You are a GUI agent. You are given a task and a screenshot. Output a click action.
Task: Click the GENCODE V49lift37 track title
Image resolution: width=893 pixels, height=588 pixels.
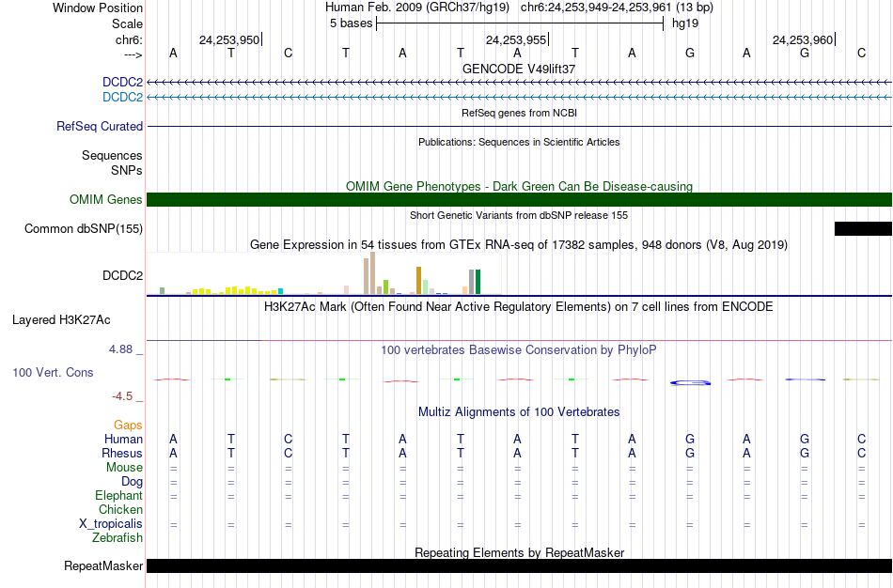click(519, 69)
